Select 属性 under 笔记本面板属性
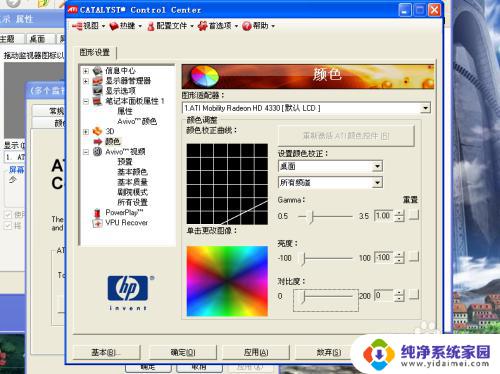 [125, 111]
